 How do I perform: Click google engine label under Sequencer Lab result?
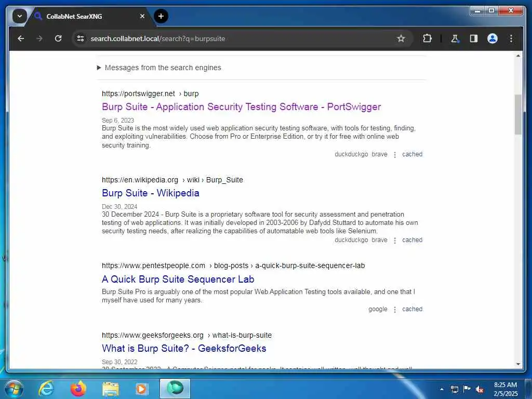pos(378,309)
